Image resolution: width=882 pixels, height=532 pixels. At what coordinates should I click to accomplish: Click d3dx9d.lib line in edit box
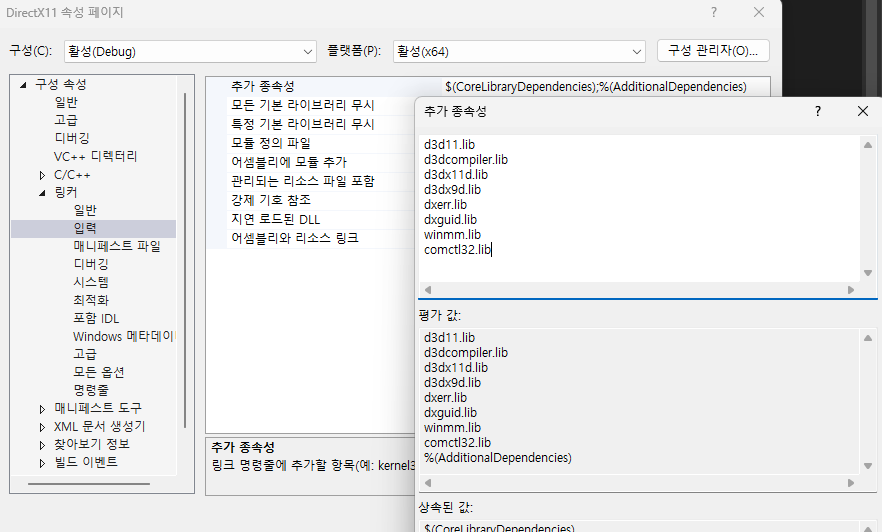[x=452, y=190]
